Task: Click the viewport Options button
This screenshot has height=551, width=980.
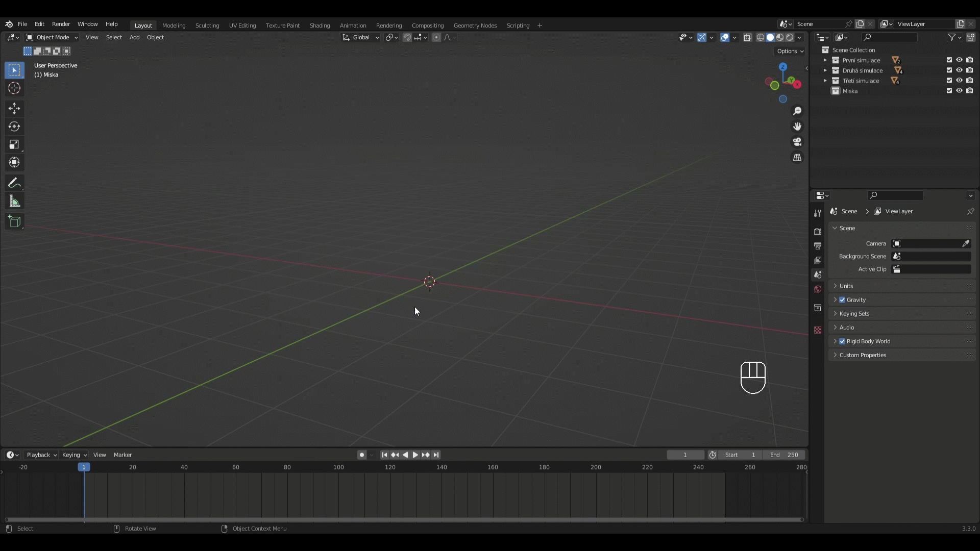Action: [790, 51]
